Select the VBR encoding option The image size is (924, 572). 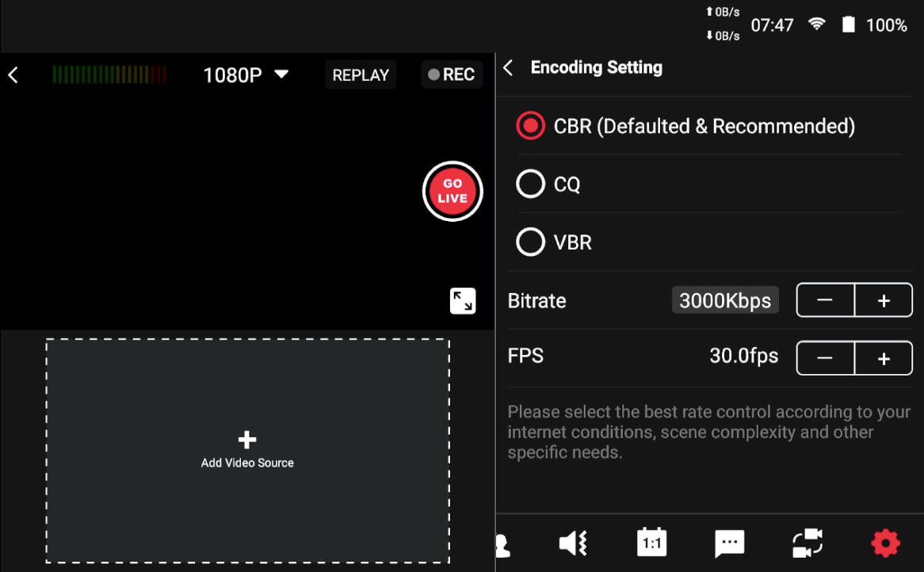[x=530, y=242]
